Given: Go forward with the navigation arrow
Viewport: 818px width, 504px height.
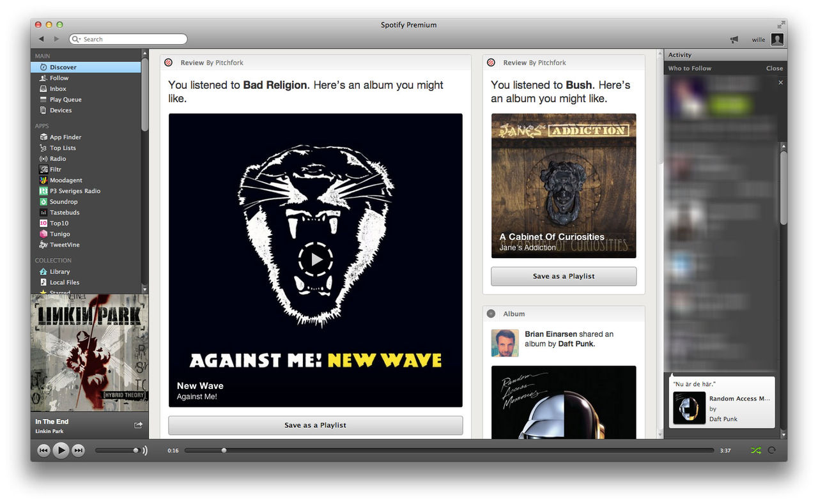Looking at the screenshot, I should [x=57, y=39].
